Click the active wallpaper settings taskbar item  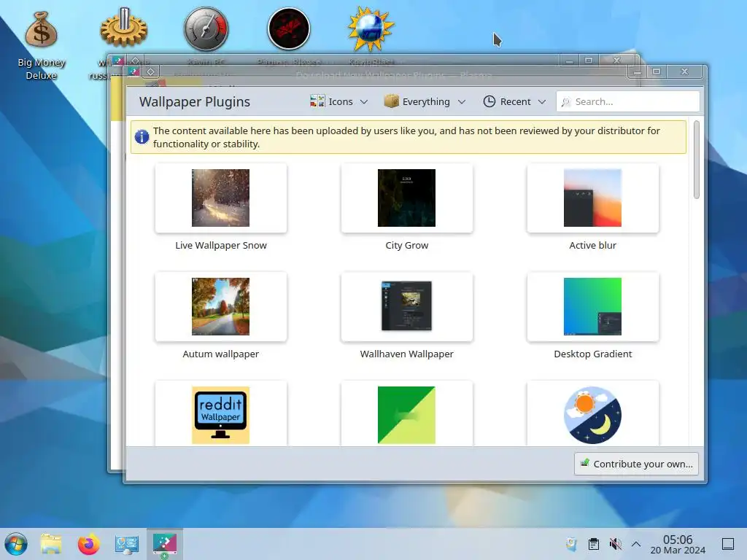point(164,544)
